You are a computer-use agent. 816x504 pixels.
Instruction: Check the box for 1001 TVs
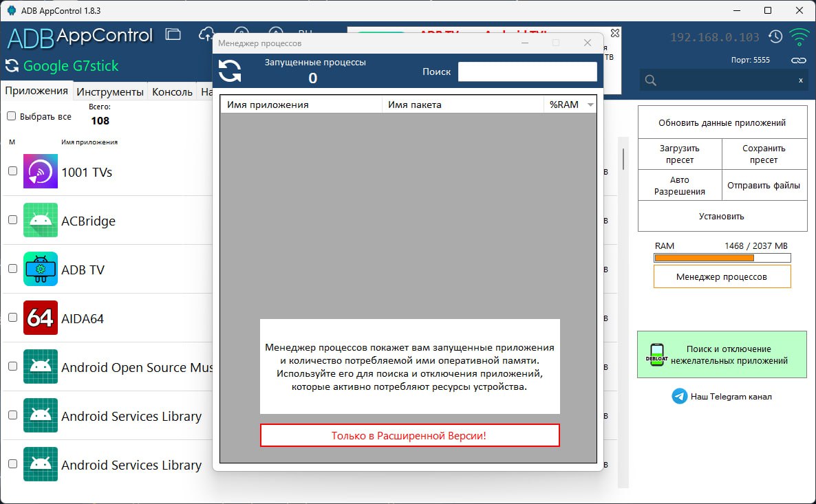pos(13,171)
